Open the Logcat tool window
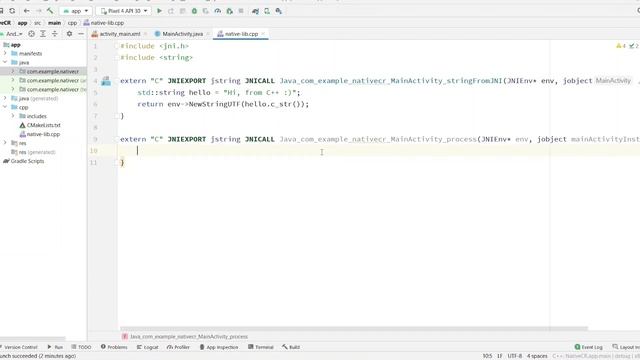 (x=147, y=347)
